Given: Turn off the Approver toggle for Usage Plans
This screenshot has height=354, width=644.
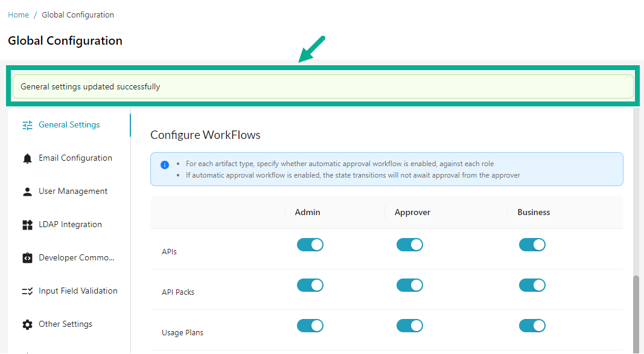Looking at the screenshot, I should click(x=410, y=326).
